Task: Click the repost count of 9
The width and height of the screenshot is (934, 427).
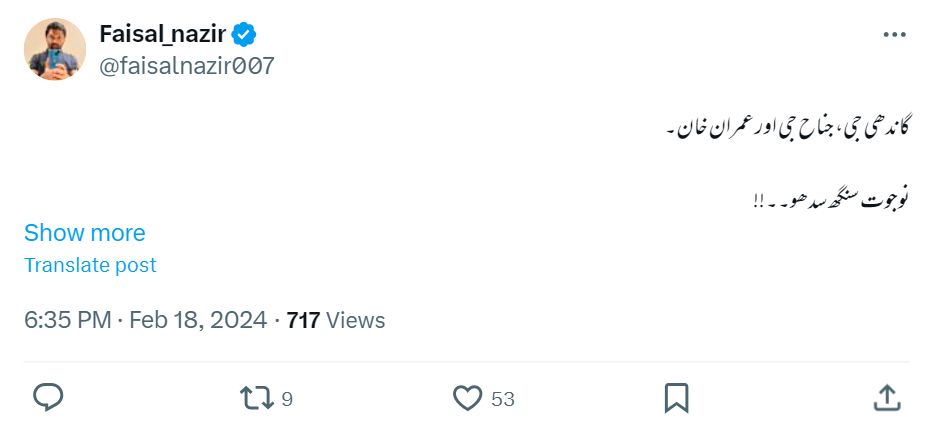Action: click(x=287, y=399)
